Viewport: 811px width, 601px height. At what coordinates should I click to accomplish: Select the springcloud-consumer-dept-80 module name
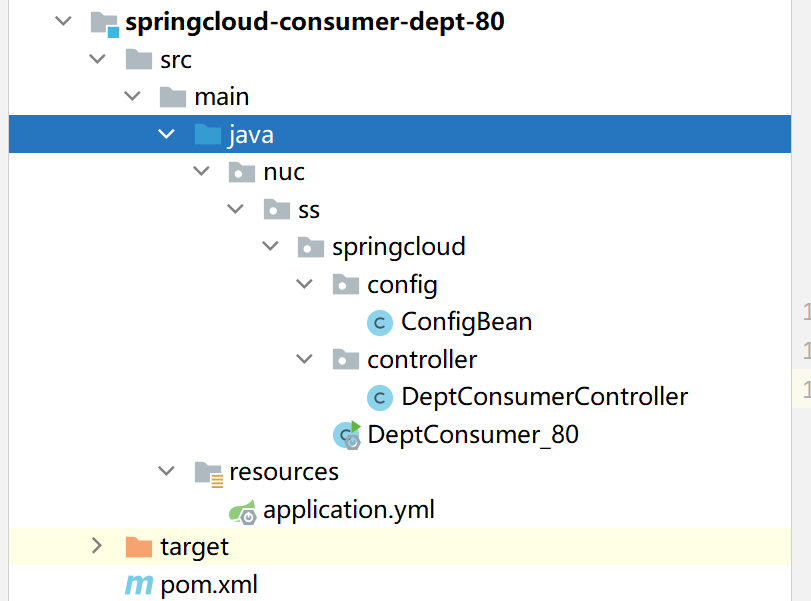(x=315, y=22)
